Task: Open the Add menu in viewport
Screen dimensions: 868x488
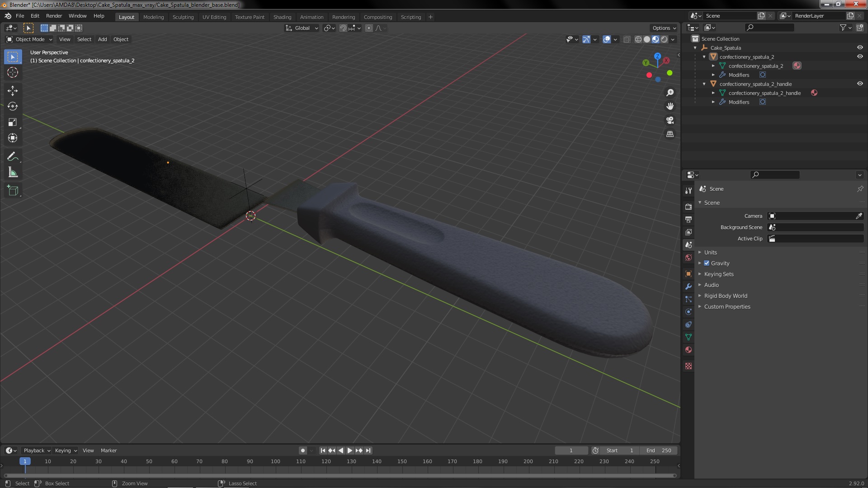Action: click(x=103, y=39)
